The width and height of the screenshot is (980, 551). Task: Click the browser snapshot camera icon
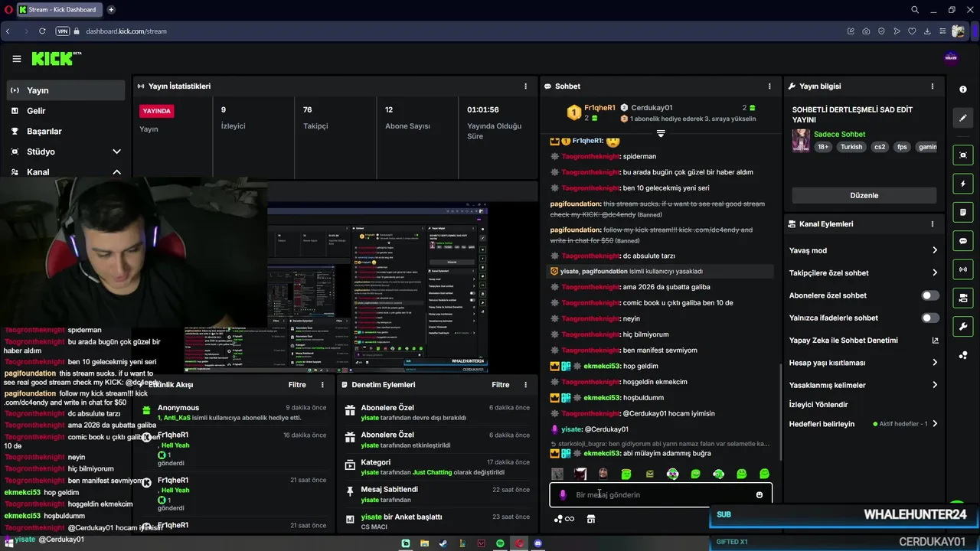[866, 31]
